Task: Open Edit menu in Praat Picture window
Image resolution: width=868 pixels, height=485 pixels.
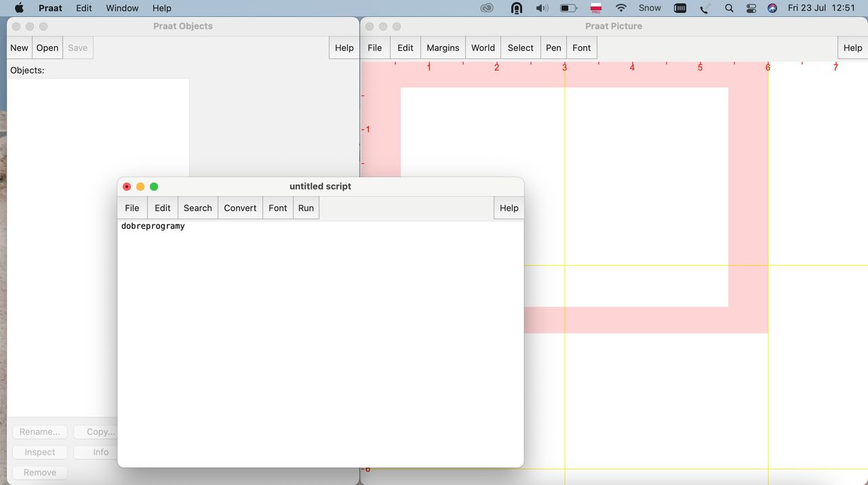Action: click(406, 47)
